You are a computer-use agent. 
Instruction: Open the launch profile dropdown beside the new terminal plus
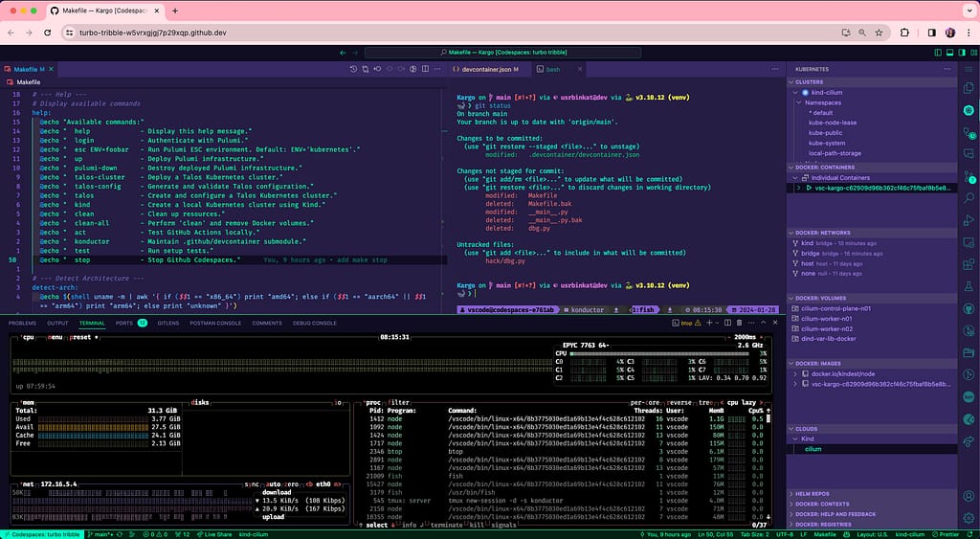[x=717, y=323]
